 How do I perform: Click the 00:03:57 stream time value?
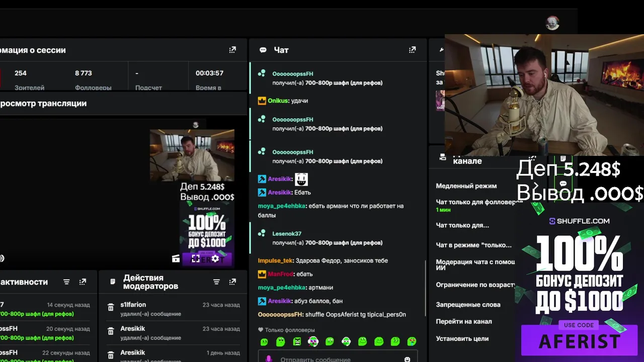click(x=209, y=73)
